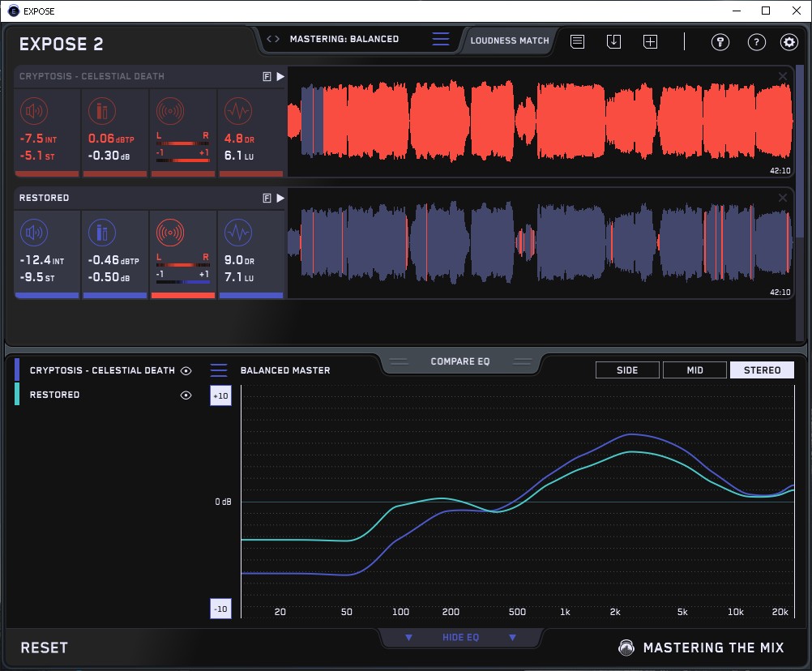This screenshot has width=812, height=671.
Task: Open the Mastering: Balanced preset dropdown
Action: click(344, 39)
